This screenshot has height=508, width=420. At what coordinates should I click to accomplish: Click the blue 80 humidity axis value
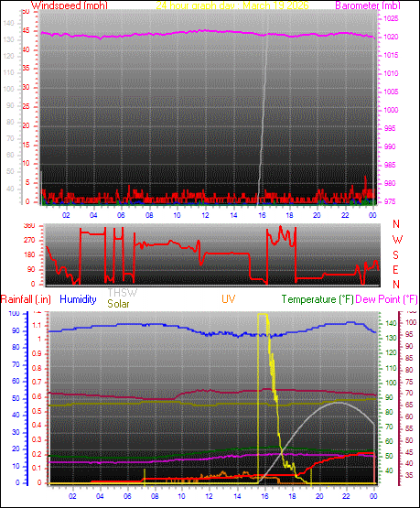click(x=16, y=347)
